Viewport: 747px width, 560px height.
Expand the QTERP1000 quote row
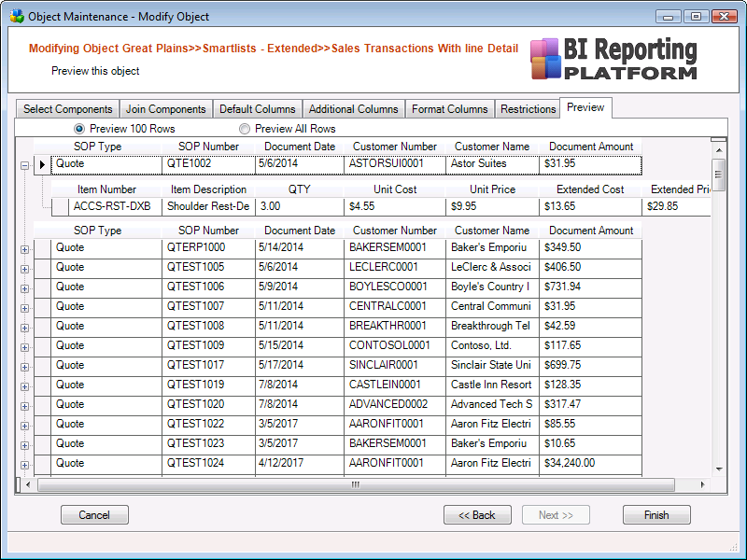pyautogui.click(x=24, y=248)
